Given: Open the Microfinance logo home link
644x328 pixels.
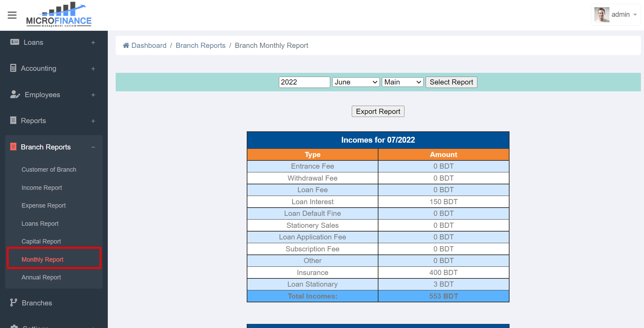Looking at the screenshot, I should 59,15.
